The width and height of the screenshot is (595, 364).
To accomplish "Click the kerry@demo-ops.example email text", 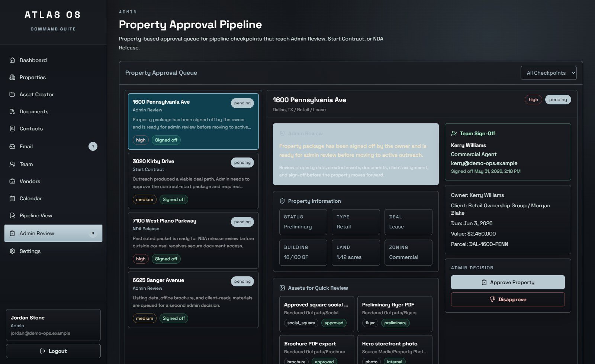I will [484, 163].
